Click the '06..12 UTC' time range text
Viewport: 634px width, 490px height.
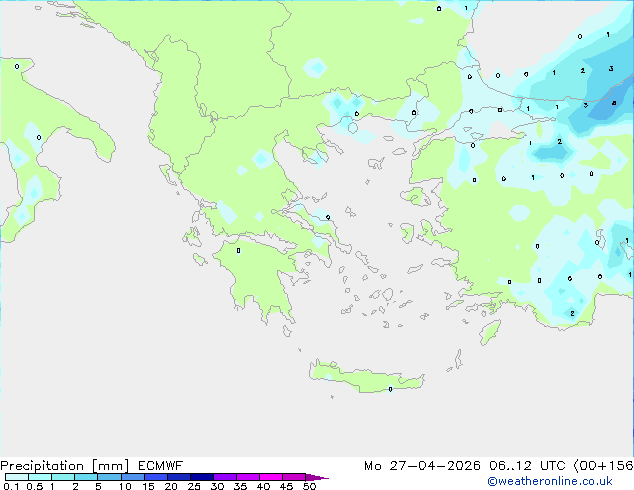coord(527,466)
